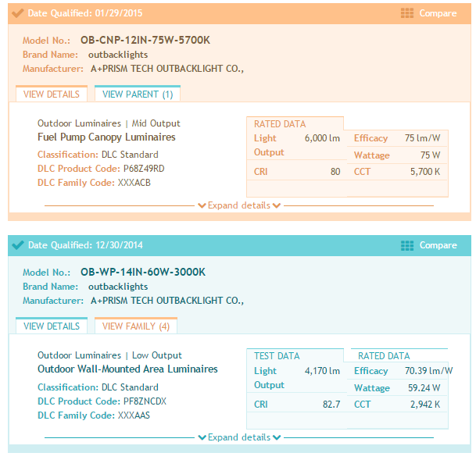Click compare grid icon on OB-WP card

(x=407, y=245)
